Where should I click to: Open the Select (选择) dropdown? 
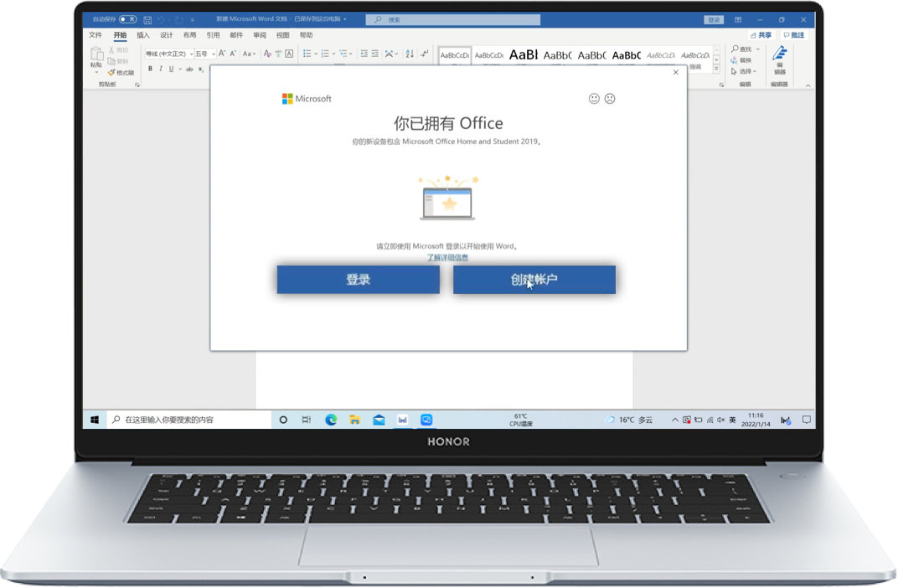[744, 71]
